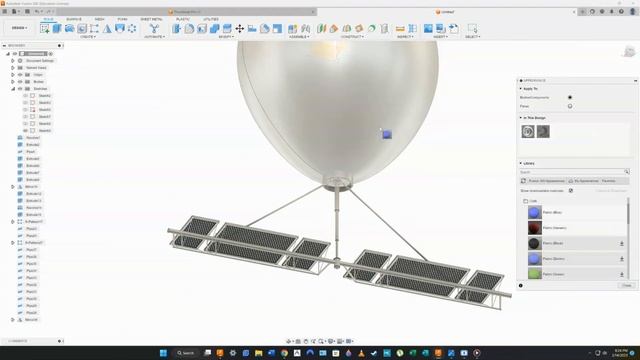
Task: Select the Combine tool
Action: [x=214, y=28]
